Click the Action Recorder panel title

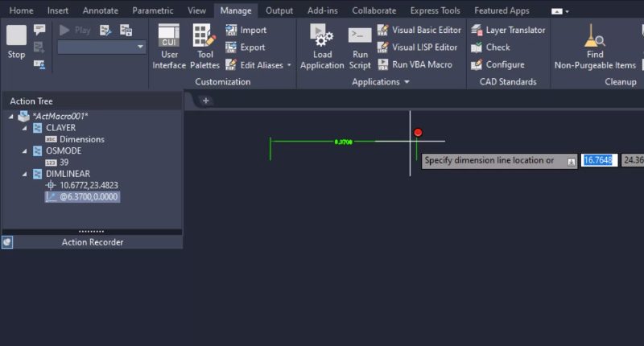93,242
